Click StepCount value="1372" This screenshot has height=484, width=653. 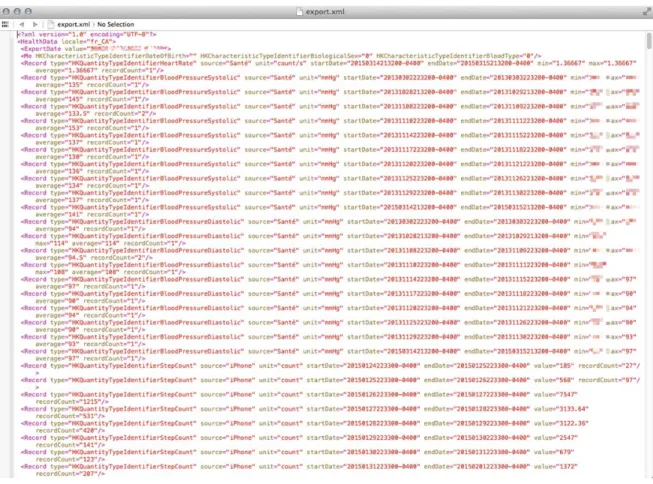point(556,467)
